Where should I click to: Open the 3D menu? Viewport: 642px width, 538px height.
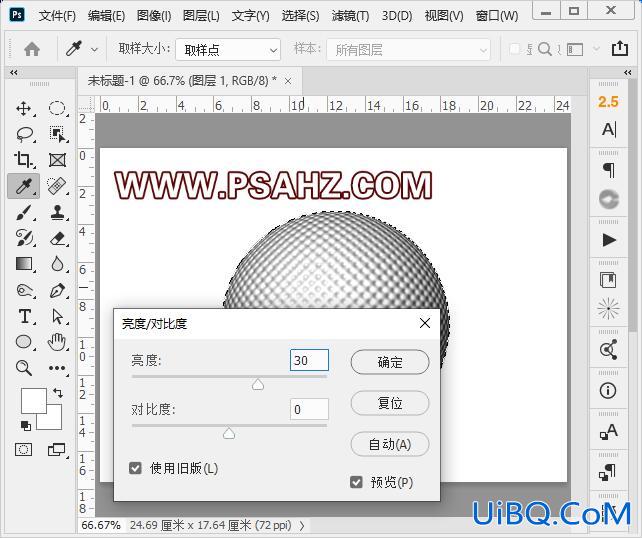click(x=397, y=16)
